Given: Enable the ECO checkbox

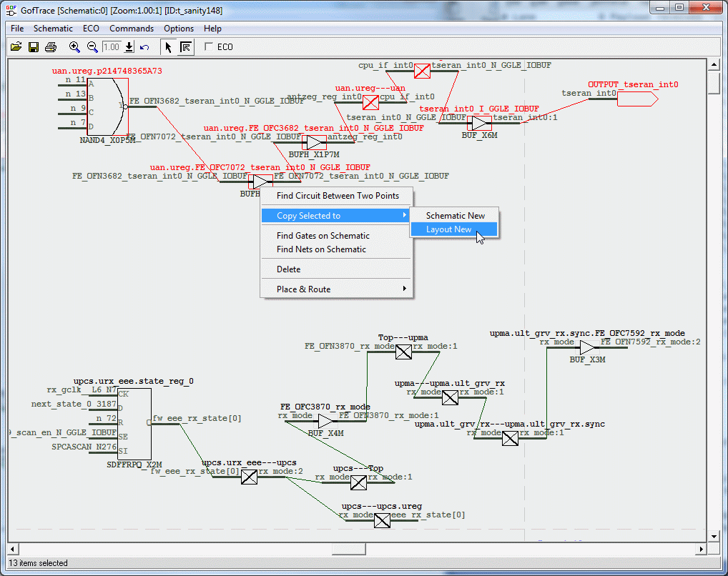Looking at the screenshot, I should (x=209, y=47).
